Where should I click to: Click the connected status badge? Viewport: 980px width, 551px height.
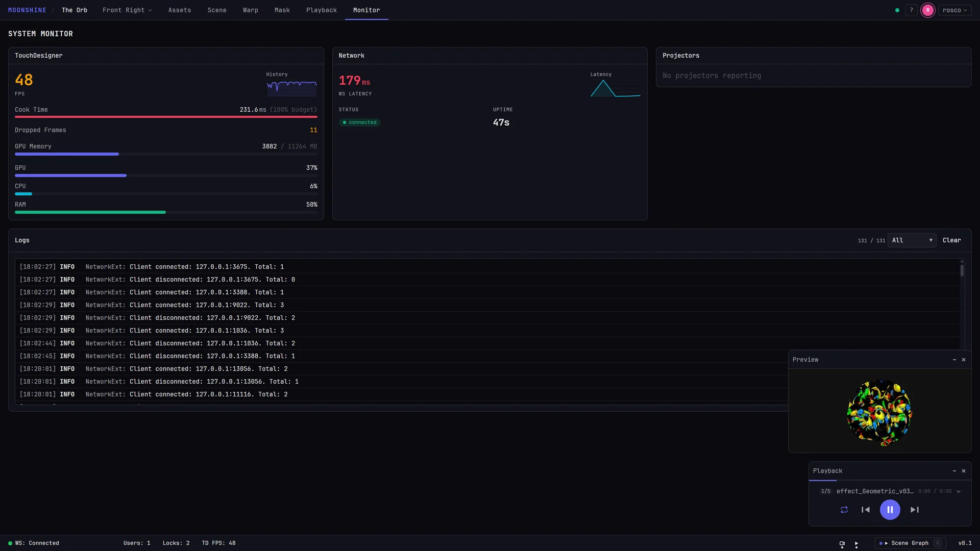(x=360, y=122)
